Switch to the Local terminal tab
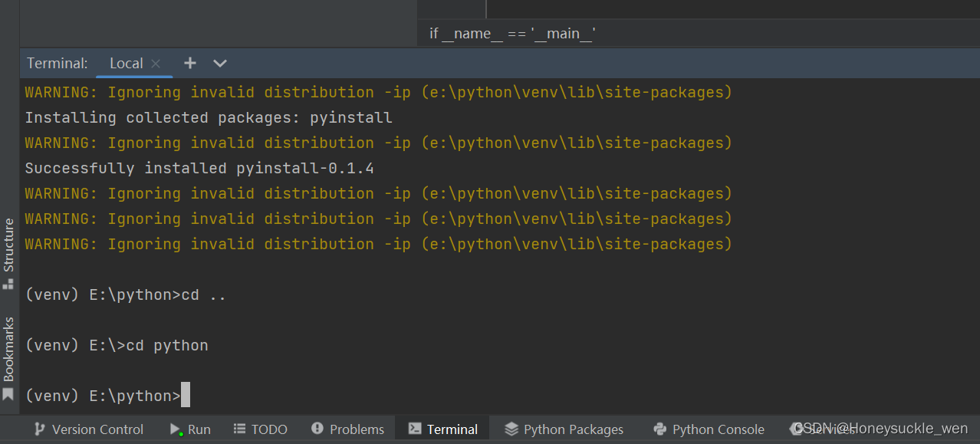 pyautogui.click(x=127, y=63)
